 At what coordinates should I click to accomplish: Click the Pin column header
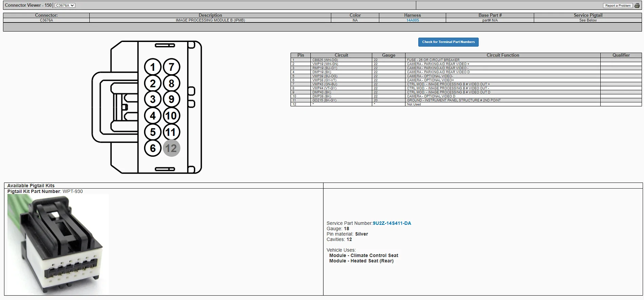[x=300, y=55]
